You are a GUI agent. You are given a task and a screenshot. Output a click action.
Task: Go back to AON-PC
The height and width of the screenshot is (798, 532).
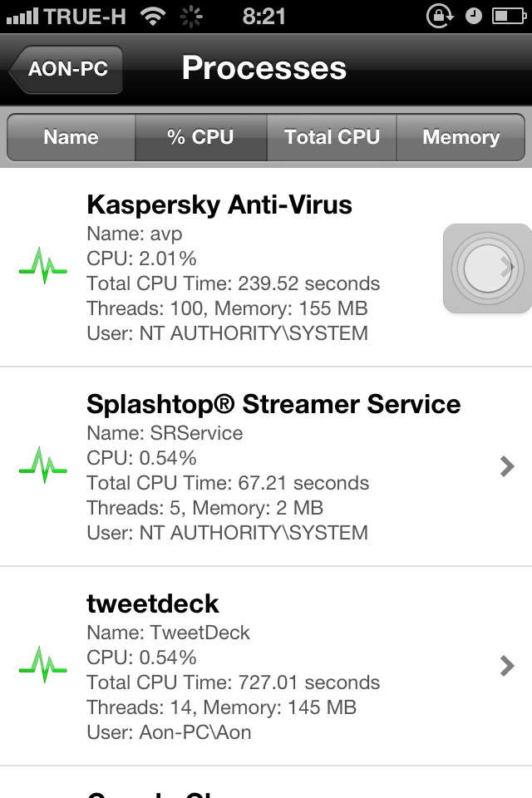(x=66, y=69)
